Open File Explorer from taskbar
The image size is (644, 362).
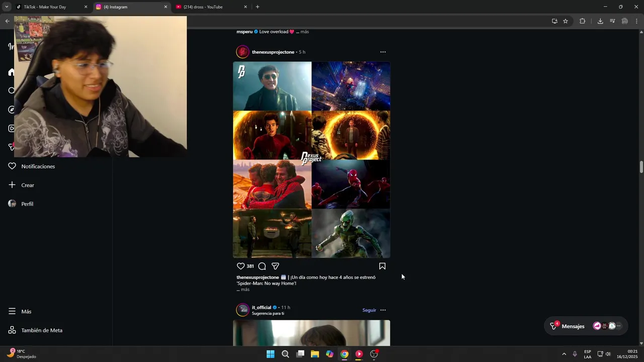pyautogui.click(x=315, y=354)
